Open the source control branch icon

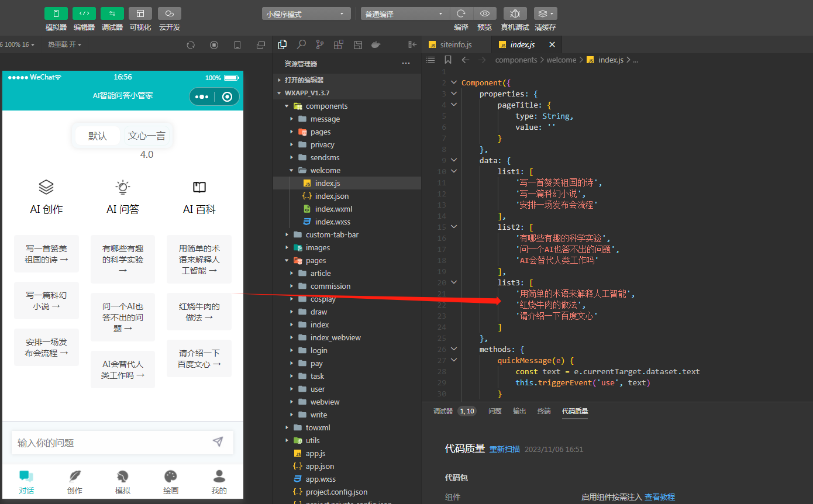coord(320,44)
